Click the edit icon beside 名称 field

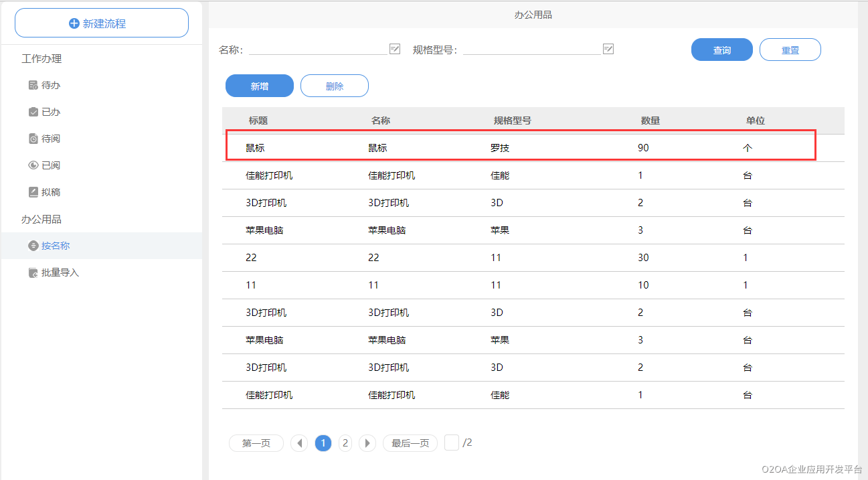tap(395, 49)
